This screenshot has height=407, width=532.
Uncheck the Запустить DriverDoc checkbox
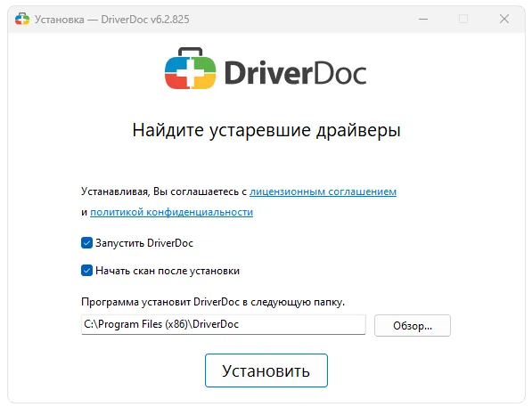click(86, 243)
